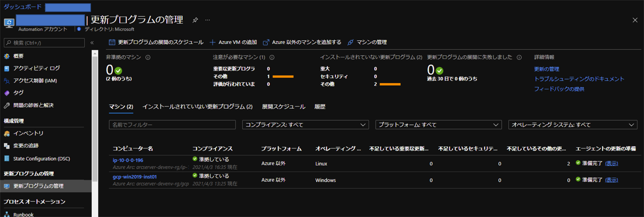The height and width of the screenshot is (217, 644).
Task: Sort by コンピューター名 column header
Action: coord(133,148)
